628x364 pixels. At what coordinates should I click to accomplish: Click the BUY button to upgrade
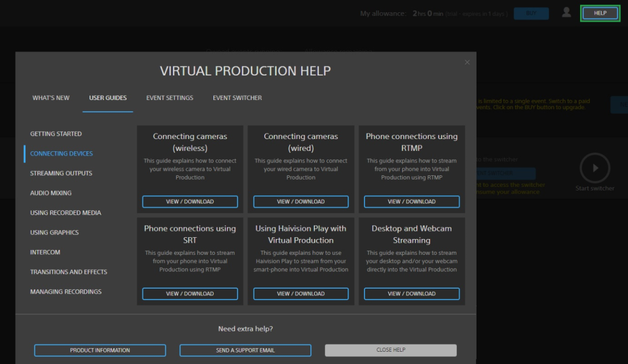[x=531, y=13]
